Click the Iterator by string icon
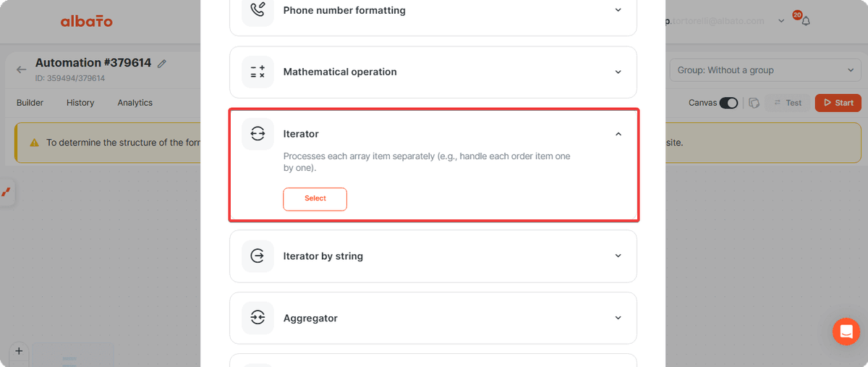868x367 pixels. coord(258,256)
